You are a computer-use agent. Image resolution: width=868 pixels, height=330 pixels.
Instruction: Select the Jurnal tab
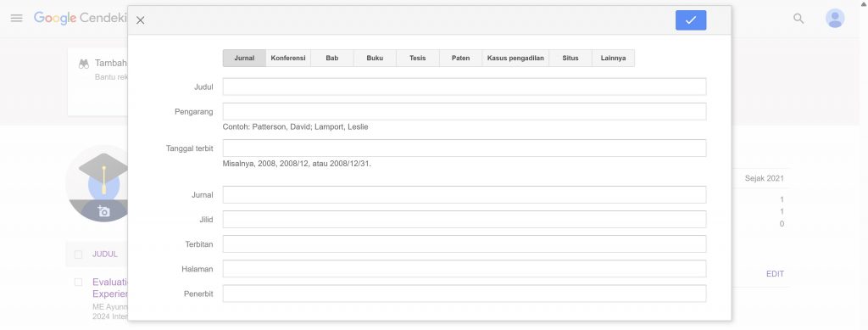tap(244, 59)
